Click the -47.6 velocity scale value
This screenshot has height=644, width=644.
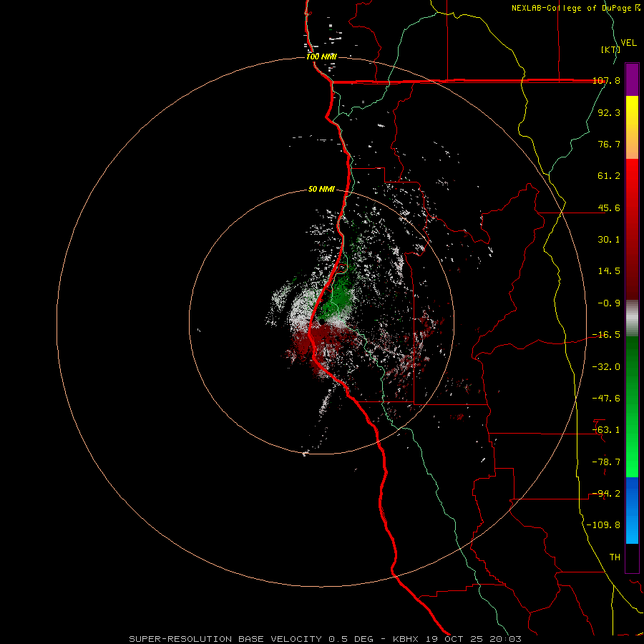(606, 399)
